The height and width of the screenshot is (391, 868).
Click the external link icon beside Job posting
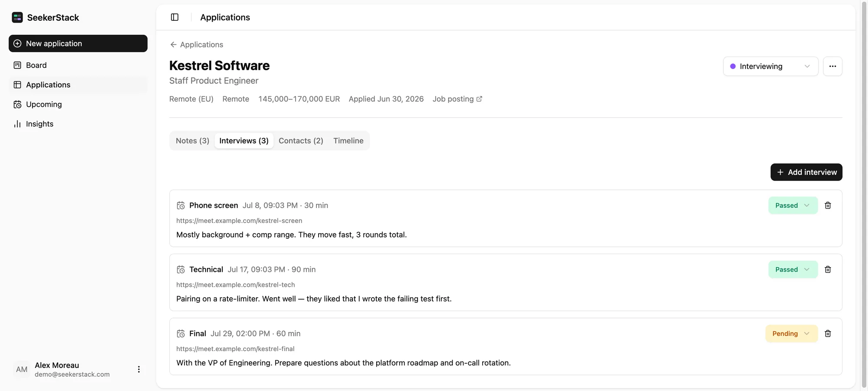(x=479, y=99)
